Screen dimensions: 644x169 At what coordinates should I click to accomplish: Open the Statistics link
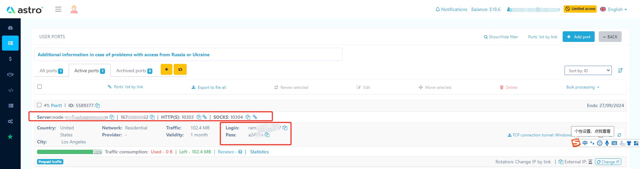coord(259,152)
